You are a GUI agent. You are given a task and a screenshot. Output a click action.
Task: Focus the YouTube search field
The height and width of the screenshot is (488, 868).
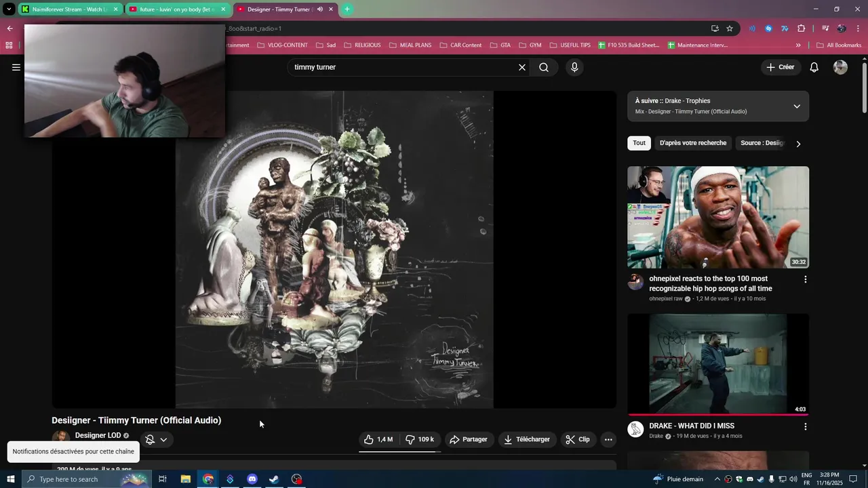click(403, 67)
